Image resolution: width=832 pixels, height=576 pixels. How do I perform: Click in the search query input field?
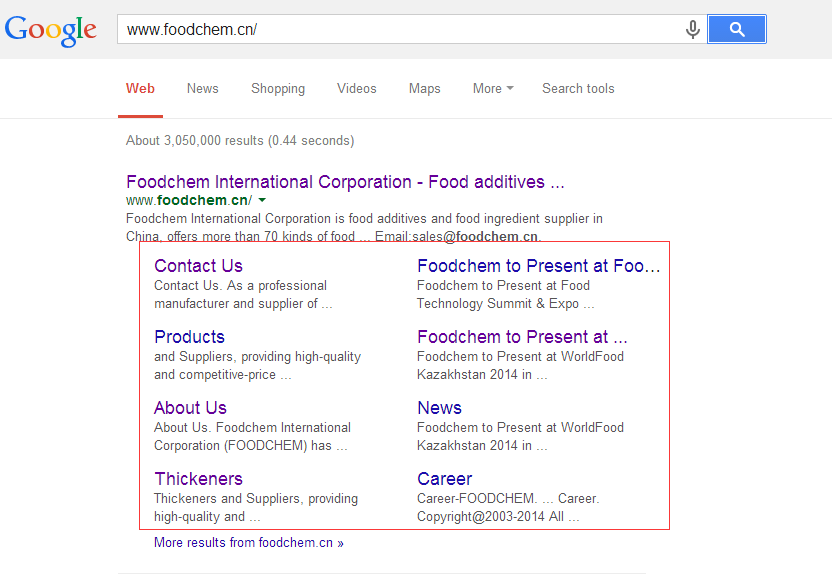tap(398, 29)
